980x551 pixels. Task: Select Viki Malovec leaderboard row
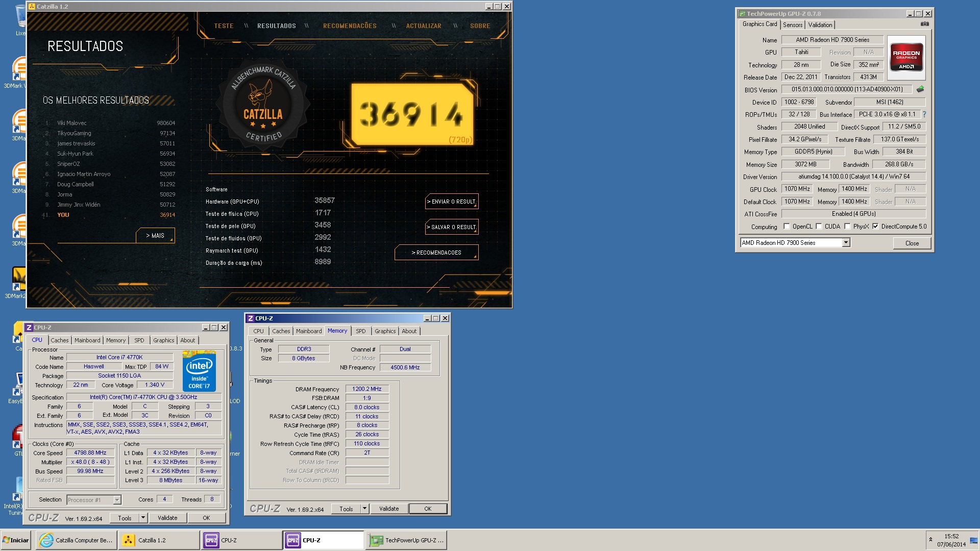point(109,123)
